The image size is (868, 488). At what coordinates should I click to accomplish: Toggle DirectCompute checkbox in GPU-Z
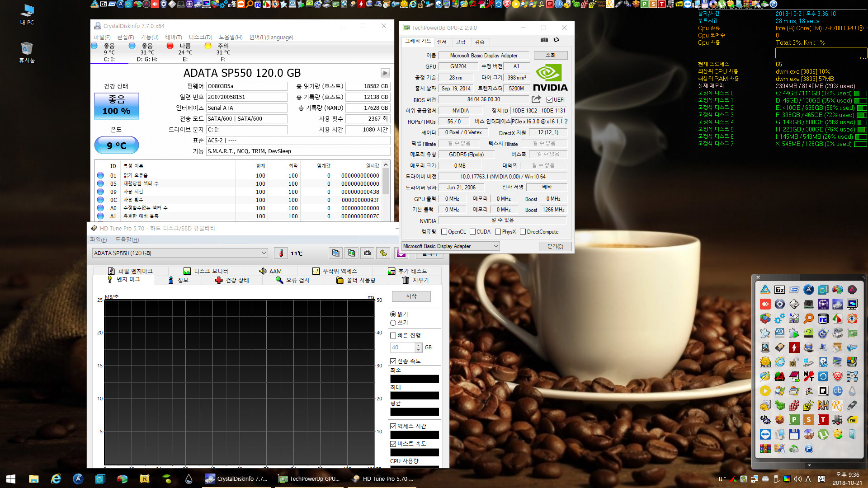pyautogui.click(x=523, y=232)
